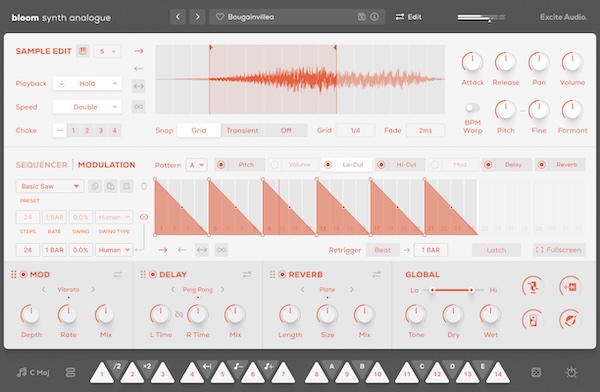Paste modulation pattern icon
Image resolution: width=600 pixels, height=392 pixels.
coord(111,186)
